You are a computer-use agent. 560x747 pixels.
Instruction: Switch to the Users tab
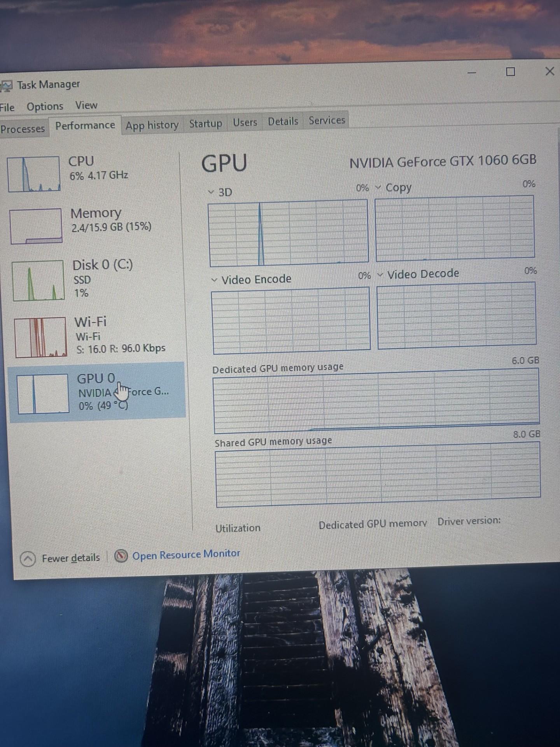tap(245, 122)
